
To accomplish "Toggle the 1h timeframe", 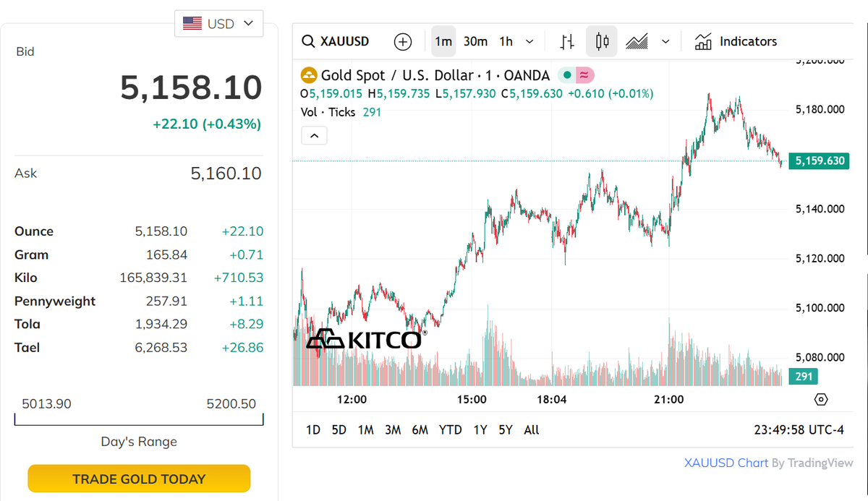I will coord(506,41).
